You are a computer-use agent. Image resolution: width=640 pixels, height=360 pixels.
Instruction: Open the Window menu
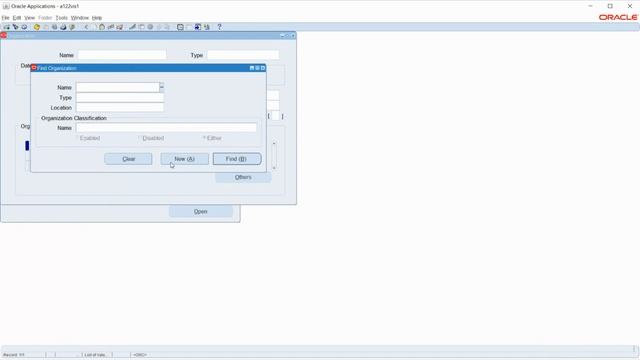tap(80, 18)
